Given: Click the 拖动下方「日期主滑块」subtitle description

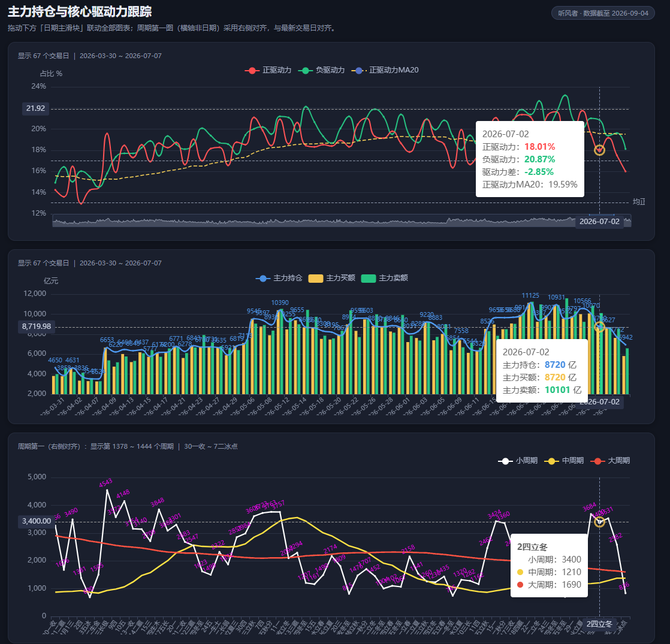Looking at the screenshot, I should click(x=173, y=28).
